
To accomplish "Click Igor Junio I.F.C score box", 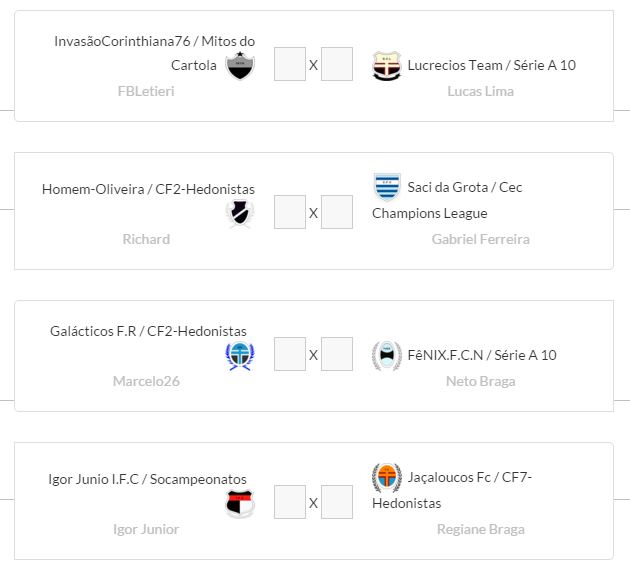I will point(289,502).
